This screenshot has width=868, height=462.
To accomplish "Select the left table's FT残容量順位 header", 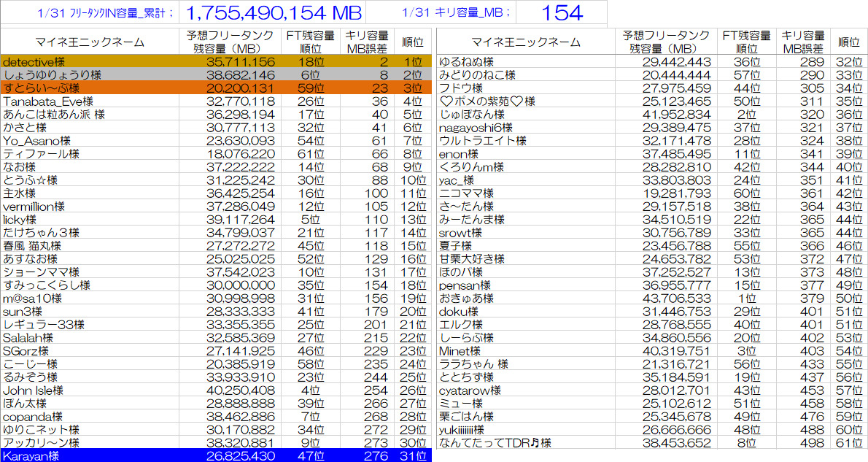I will pos(309,42).
